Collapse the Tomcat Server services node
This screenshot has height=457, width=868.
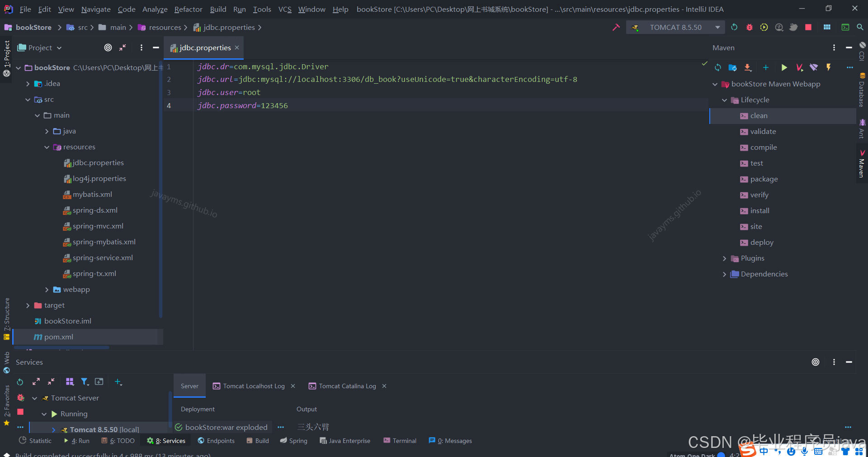tap(35, 398)
